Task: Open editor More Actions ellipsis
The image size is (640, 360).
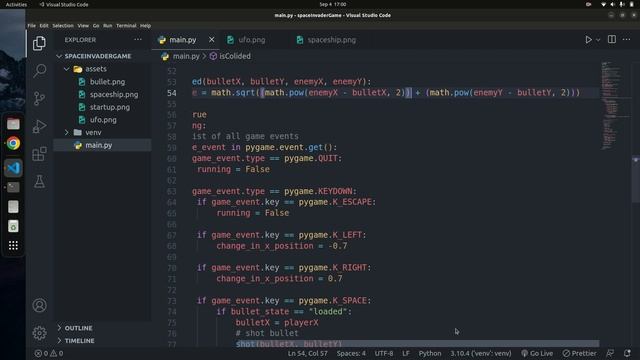Action: point(627,40)
